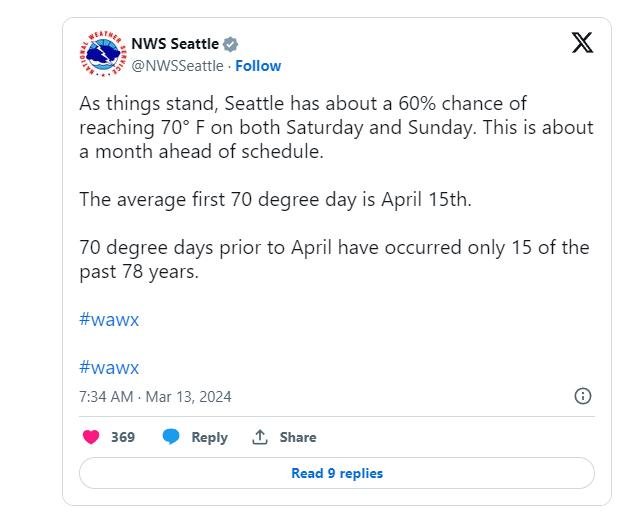Open the tweet info icon

[583, 396]
